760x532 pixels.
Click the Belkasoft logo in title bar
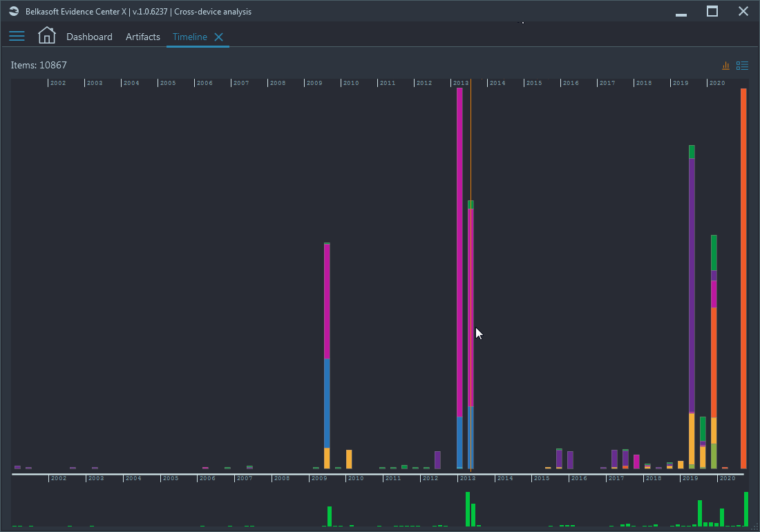pos(14,11)
